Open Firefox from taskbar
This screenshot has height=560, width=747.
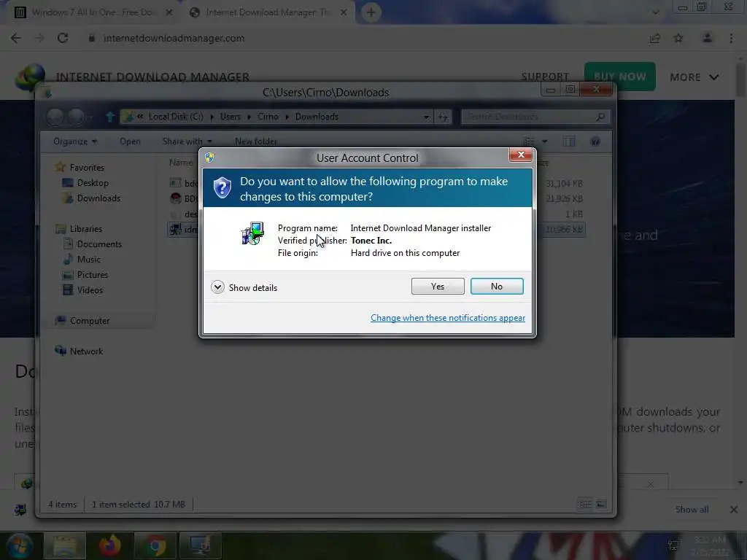pos(110,545)
